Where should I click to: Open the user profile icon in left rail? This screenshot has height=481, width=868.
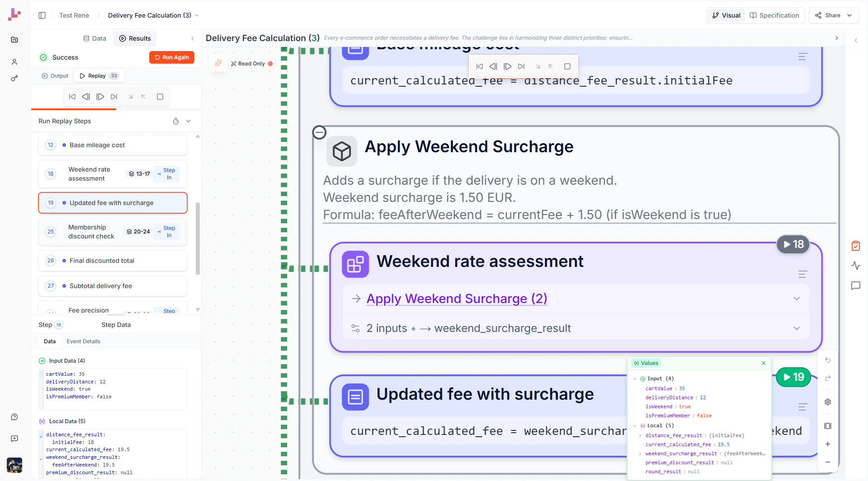pos(14,62)
